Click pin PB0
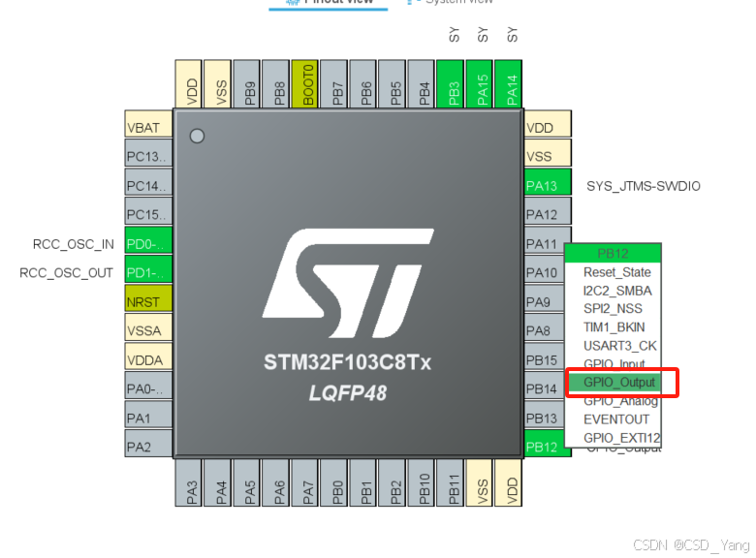This screenshot has width=756, height=558. tap(333, 482)
